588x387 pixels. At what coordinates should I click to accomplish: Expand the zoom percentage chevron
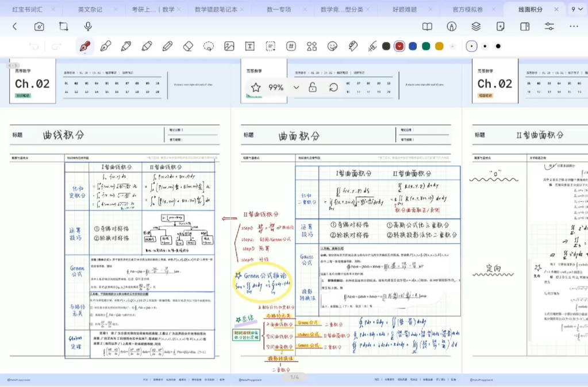click(296, 87)
